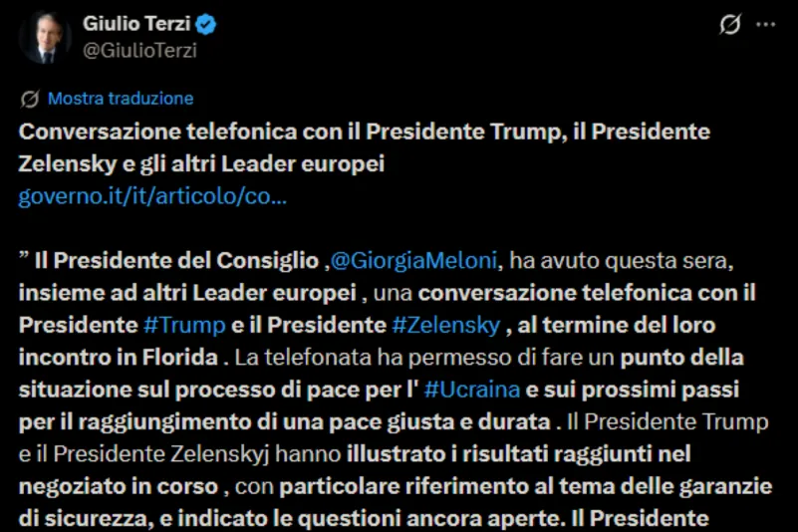Click the bold text 'Il Presidente del Consiglio'
798x532 pixels.
[x=177, y=261]
